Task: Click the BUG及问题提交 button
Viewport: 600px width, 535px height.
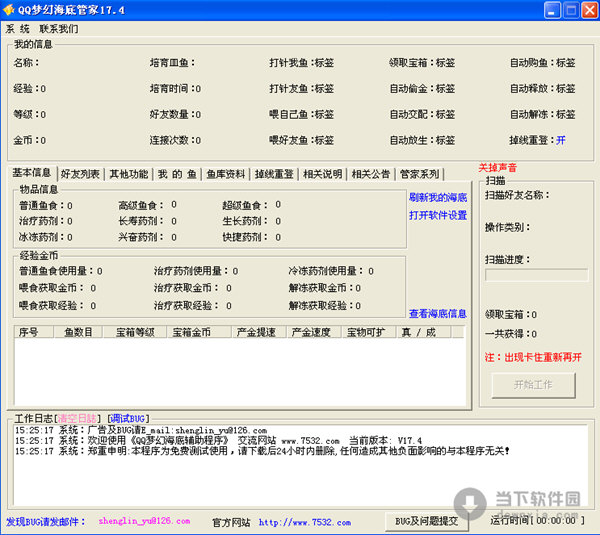Action: [x=427, y=521]
